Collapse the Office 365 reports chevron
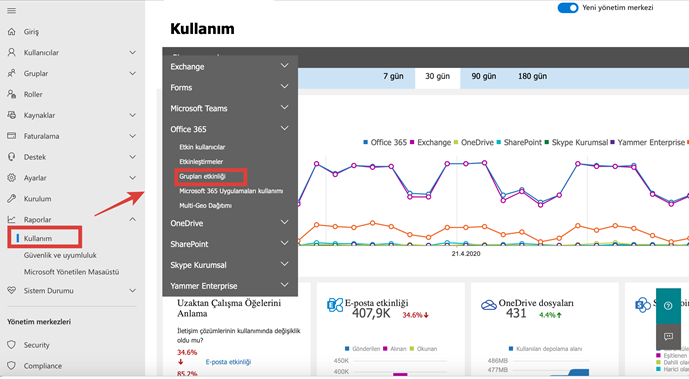Viewport: 689px width, 379px height. [x=285, y=128]
